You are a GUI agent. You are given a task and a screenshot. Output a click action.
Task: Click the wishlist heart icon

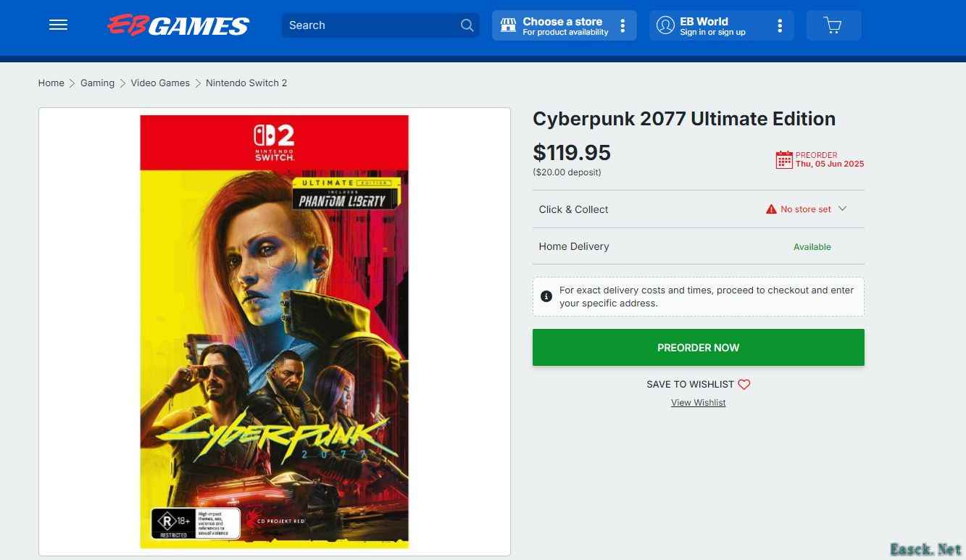tap(744, 385)
